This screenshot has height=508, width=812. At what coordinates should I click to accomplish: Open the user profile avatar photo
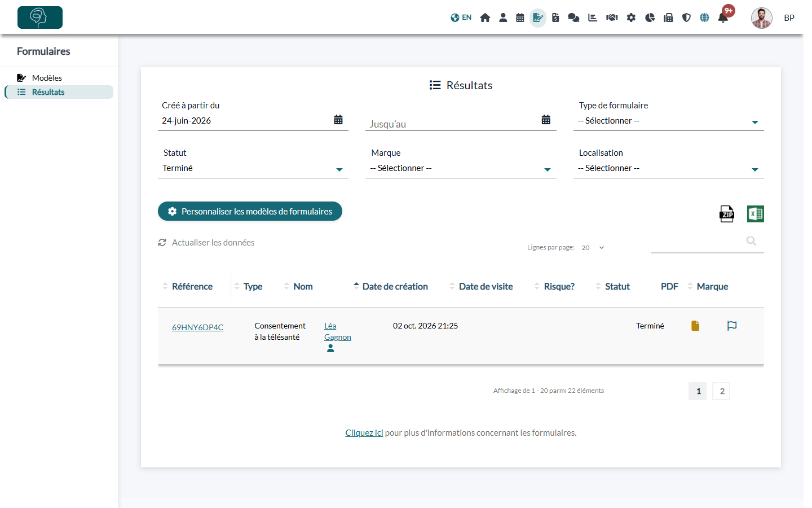761,18
